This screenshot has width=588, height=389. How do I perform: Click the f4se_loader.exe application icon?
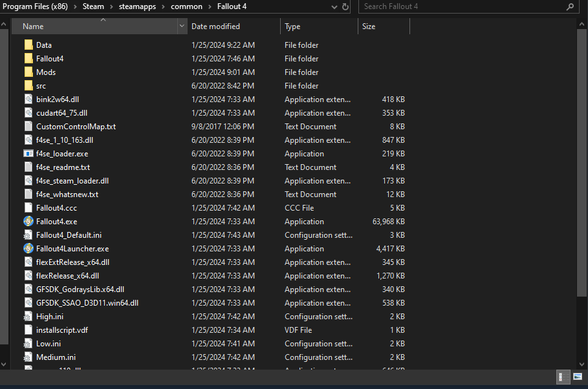click(28, 154)
